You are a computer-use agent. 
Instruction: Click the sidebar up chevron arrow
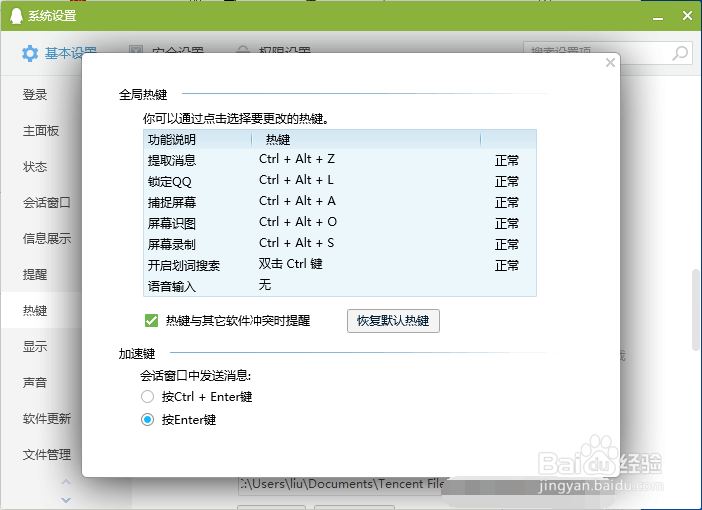click(x=66, y=482)
